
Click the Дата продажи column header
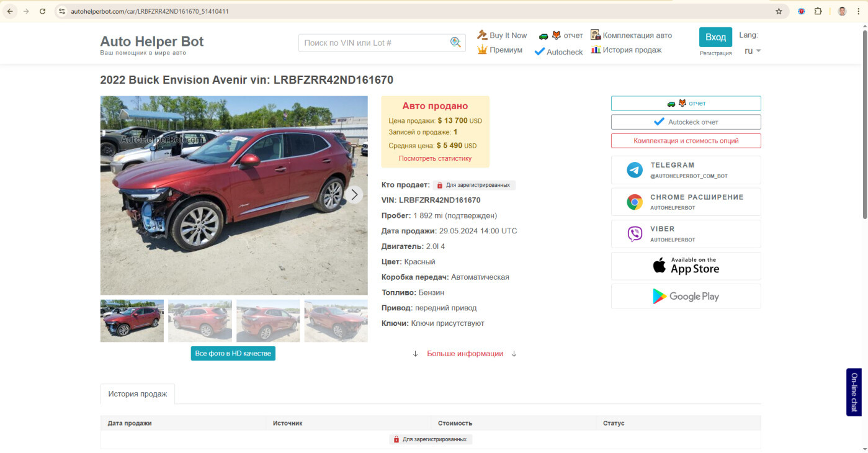(x=130, y=423)
